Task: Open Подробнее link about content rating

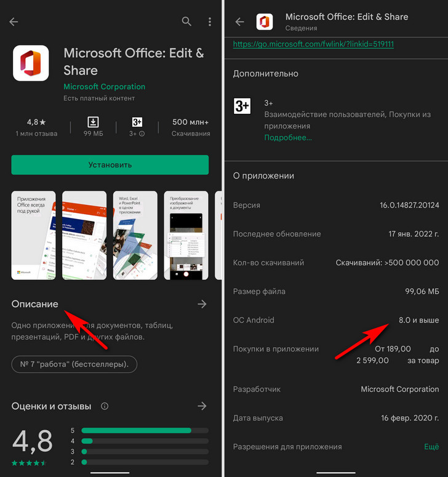Action: (x=288, y=137)
